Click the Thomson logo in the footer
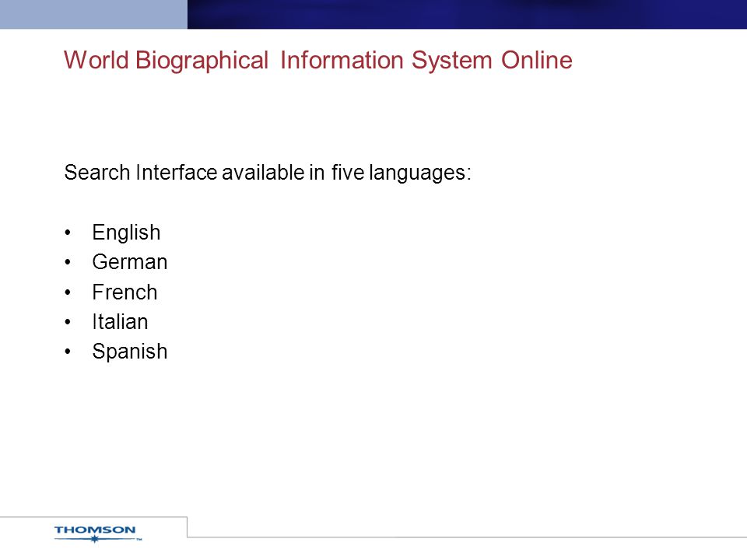The image size is (747, 560). click(x=97, y=534)
